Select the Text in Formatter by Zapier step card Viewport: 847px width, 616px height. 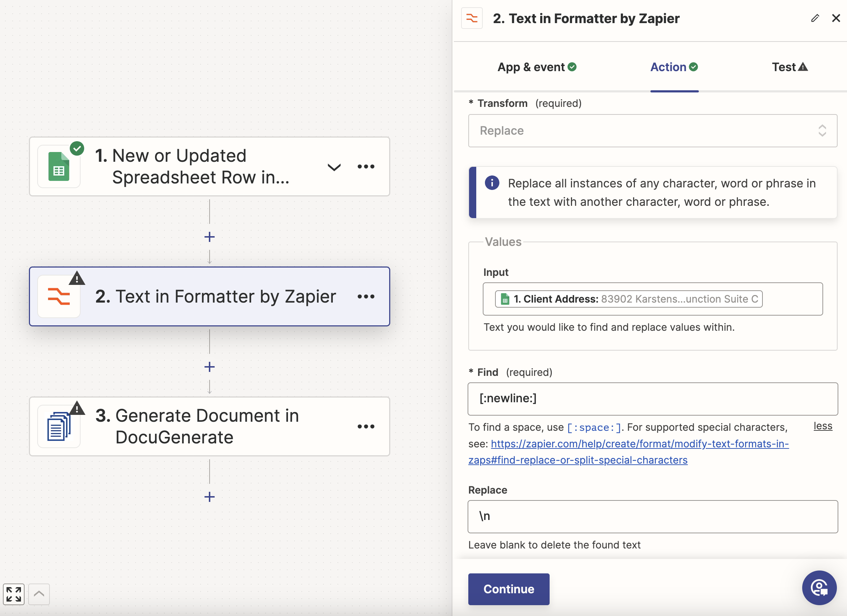[210, 296]
